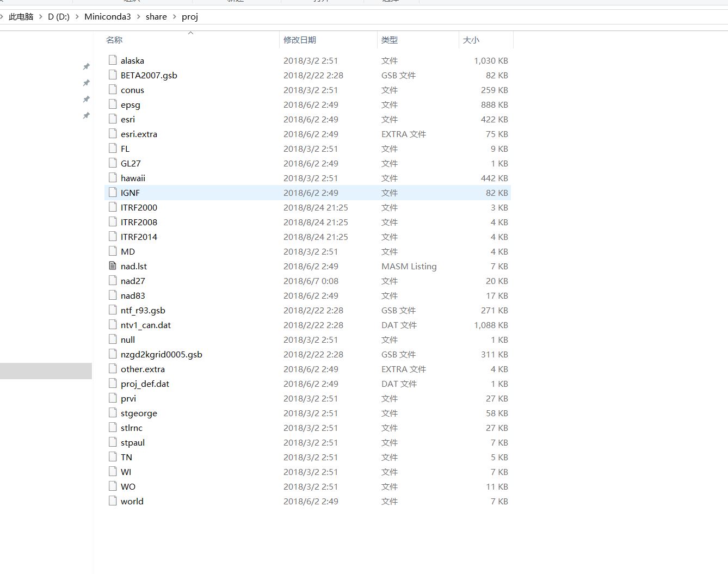Screen dimensions: 728x574
Task: Open the proj breadcrumb segment
Action: pyautogui.click(x=189, y=16)
